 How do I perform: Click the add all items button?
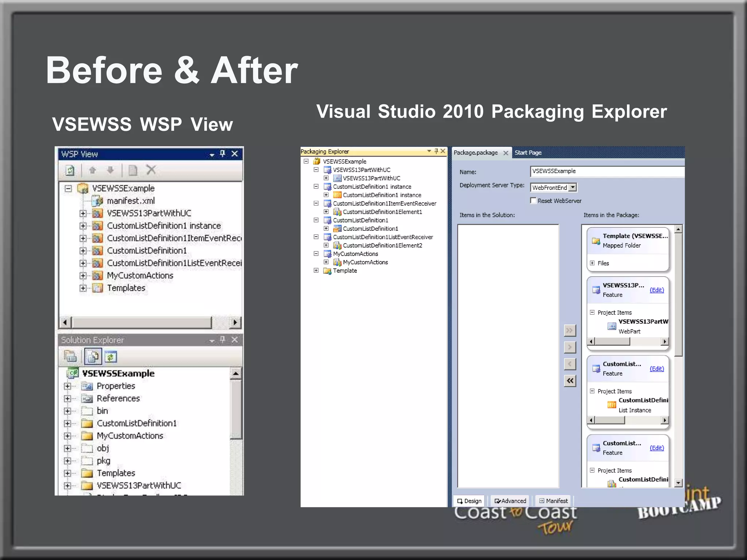tap(569, 330)
